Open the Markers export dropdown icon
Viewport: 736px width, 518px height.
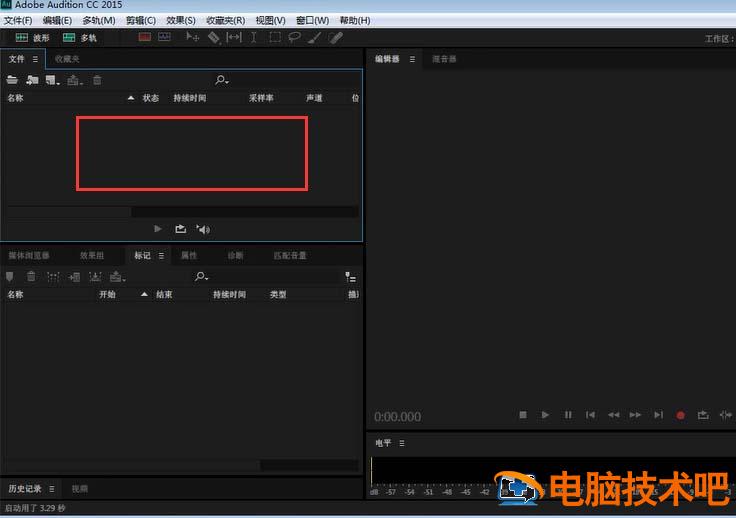click(117, 277)
